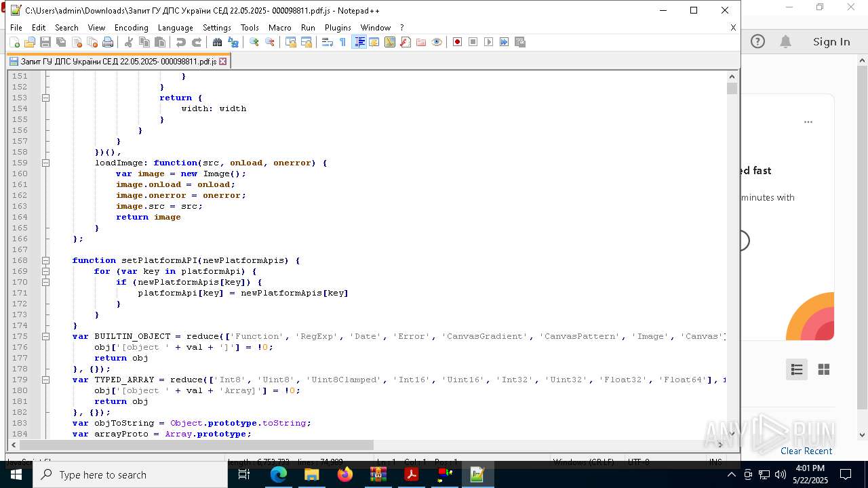Viewport: 868px width, 488px height.
Task: Click the Save toolbar icon
Action: point(45,42)
